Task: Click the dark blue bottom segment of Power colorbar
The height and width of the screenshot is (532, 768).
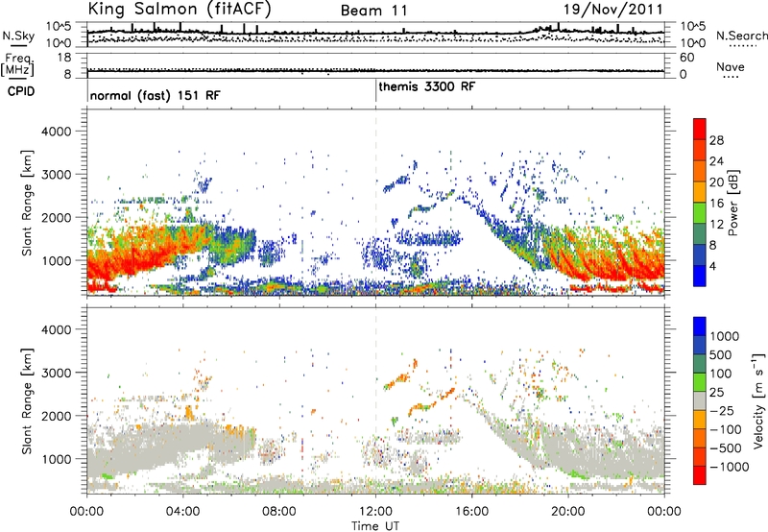Action: pyautogui.click(x=700, y=276)
